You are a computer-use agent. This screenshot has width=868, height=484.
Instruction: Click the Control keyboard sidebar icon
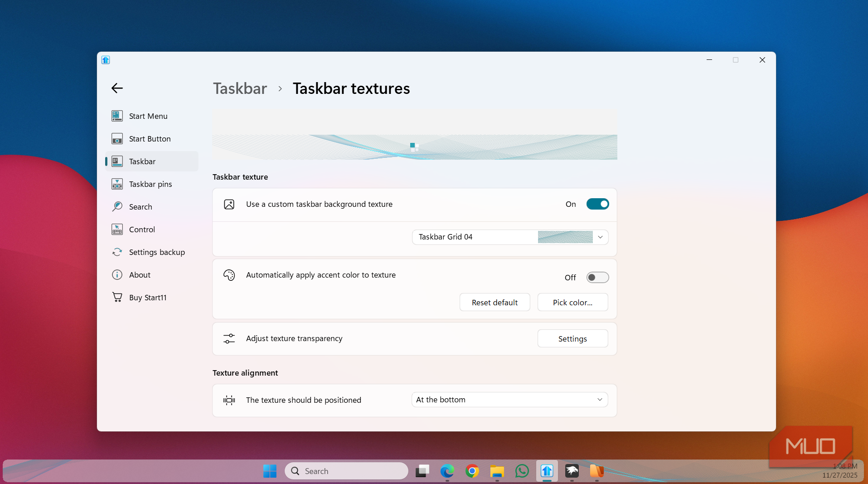[x=117, y=230]
